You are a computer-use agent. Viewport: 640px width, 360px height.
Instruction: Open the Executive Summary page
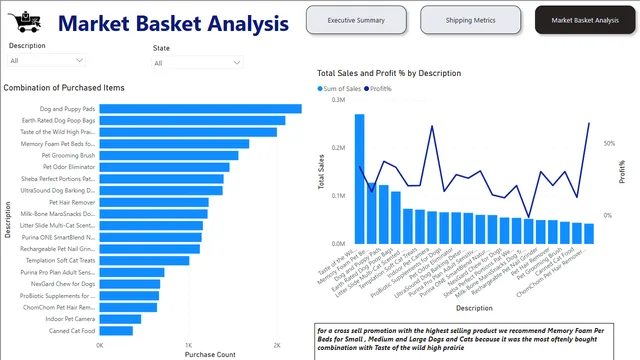[x=356, y=20]
